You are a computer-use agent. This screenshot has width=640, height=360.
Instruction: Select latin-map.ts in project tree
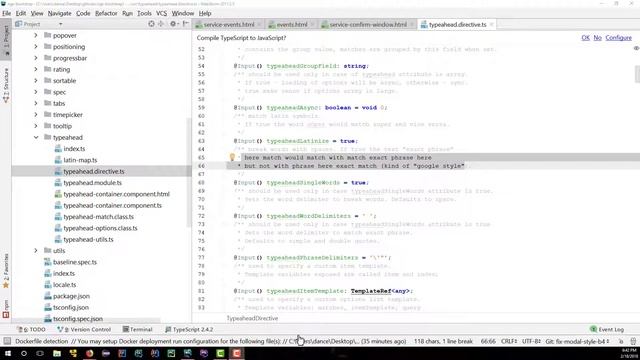point(80,160)
